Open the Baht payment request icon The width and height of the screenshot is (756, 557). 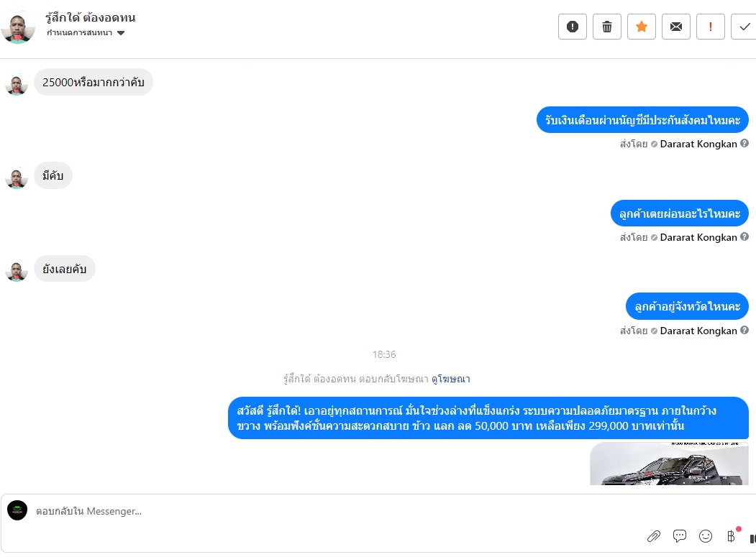pyautogui.click(x=732, y=536)
